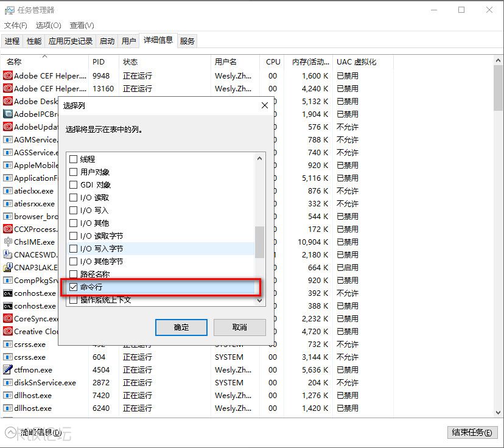Tick the I/O 读取字节 checkbox

74,236
